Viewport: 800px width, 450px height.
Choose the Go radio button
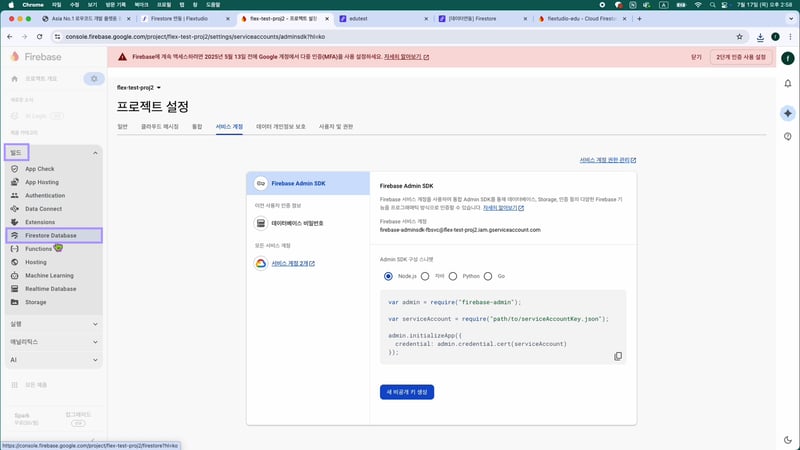pos(489,275)
